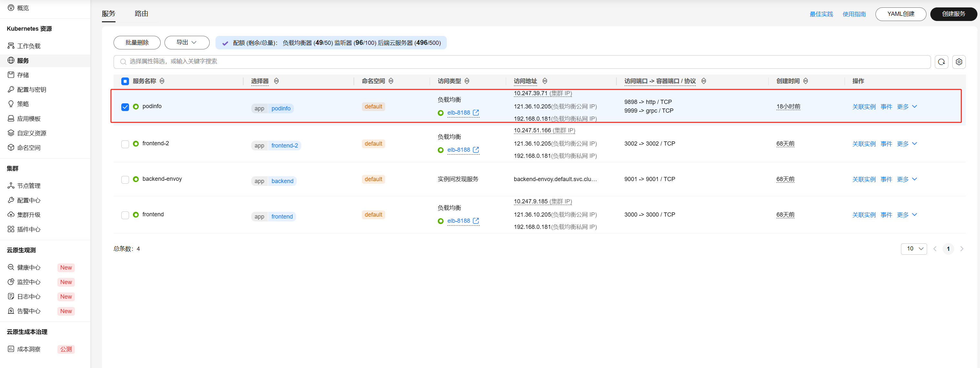The width and height of the screenshot is (980, 368).
Task: Toggle the select-all header checkbox
Action: 125,81
